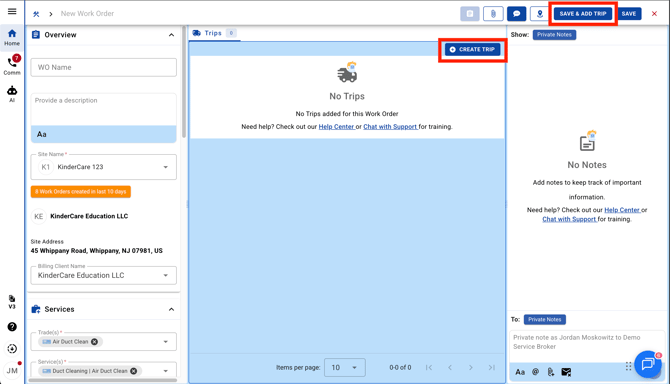Click the document icon in top toolbar
Screen dimensions: 670x384
coord(470,14)
